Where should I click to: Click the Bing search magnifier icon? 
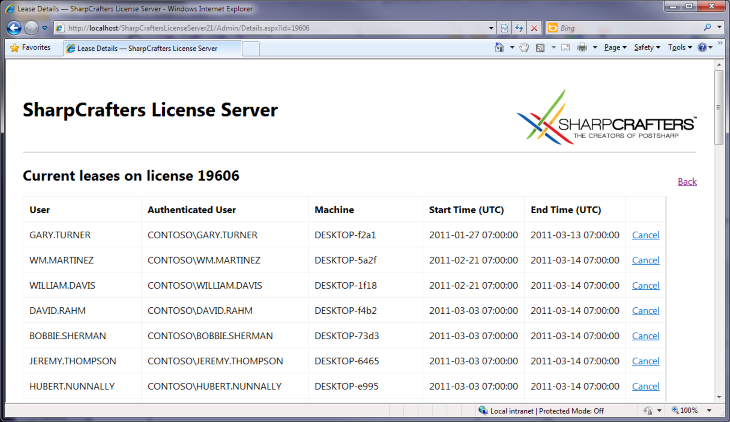[708, 28]
